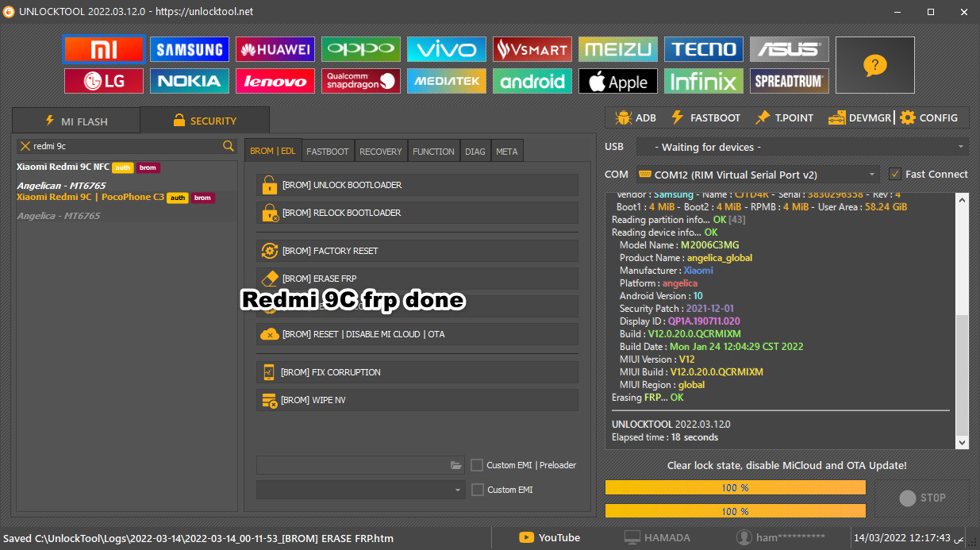
Task: Switch to the MI FLASH tab
Action: click(x=76, y=121)
